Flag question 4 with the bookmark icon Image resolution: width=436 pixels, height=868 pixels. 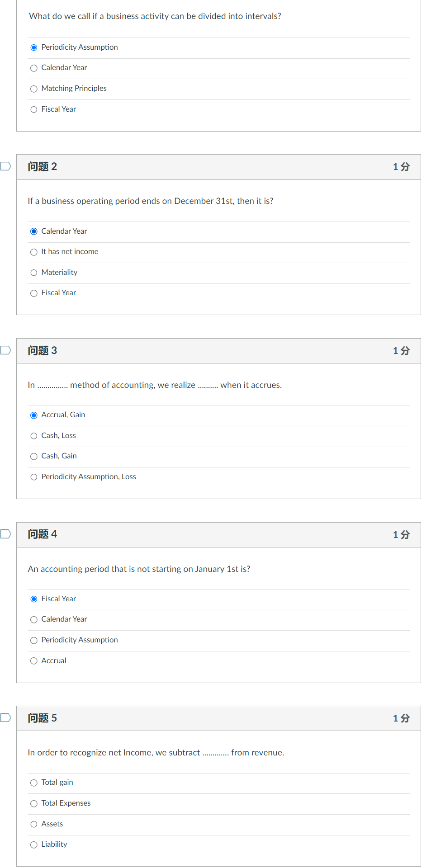pyautogui.click(x=6, y=534)
